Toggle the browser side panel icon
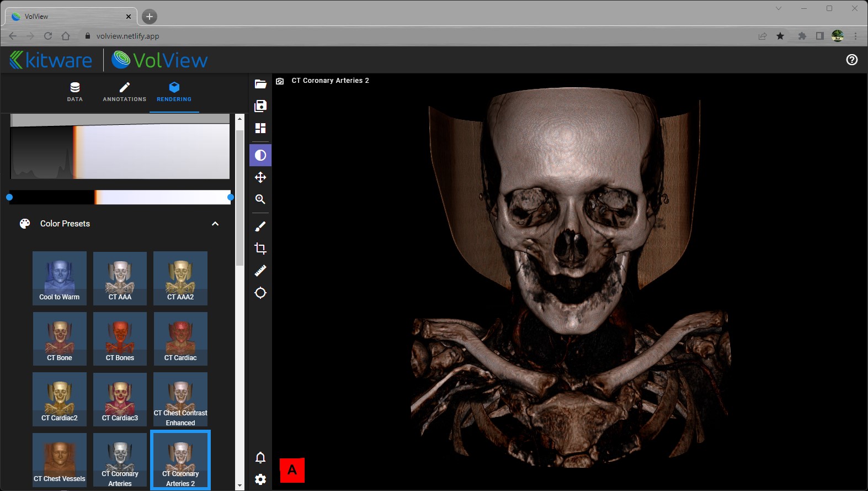This screenshot has height=491, width=868. click(x=820, y=36)
